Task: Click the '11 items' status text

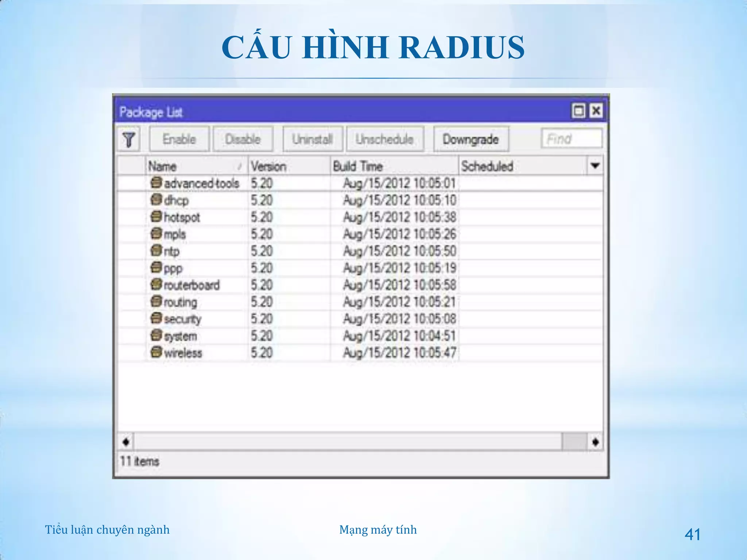Action: click(x=140, y=461)
